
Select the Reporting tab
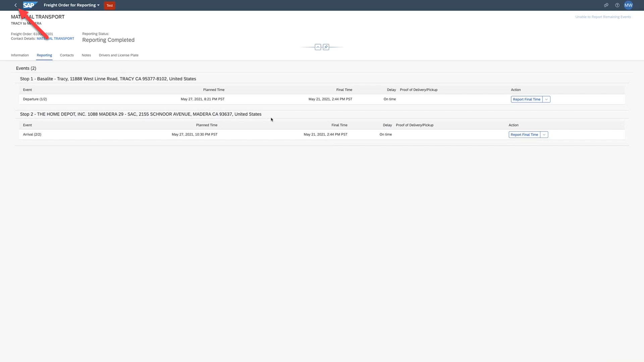coord(44,55)
